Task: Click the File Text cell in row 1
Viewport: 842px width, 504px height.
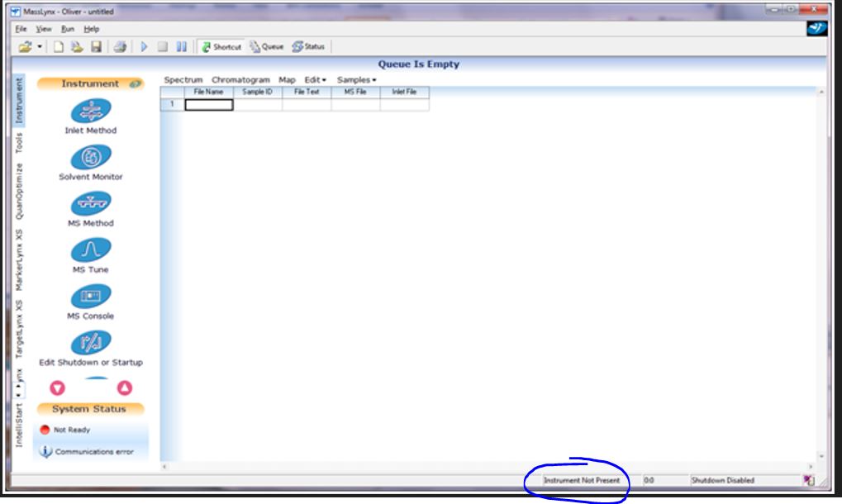Action: click(307, 105)
